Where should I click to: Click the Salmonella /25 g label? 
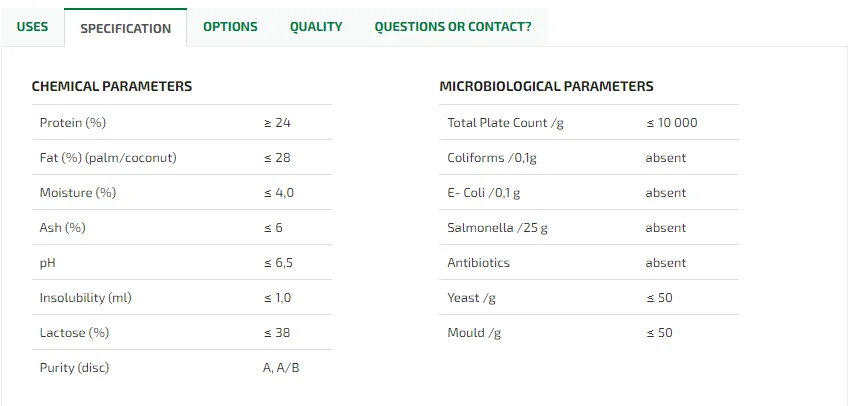point(497,228)
